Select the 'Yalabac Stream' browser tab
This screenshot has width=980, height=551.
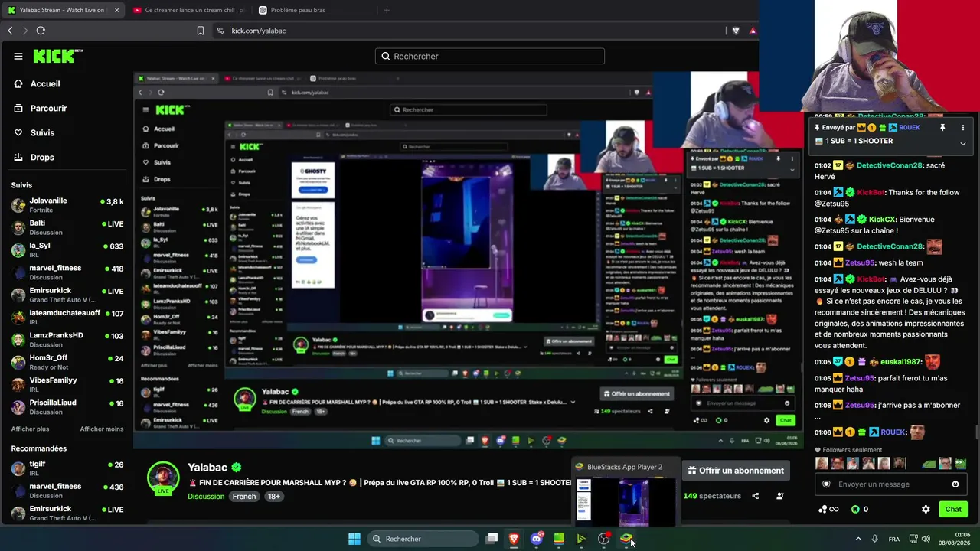pyautogui.click(x=63, y=10)
